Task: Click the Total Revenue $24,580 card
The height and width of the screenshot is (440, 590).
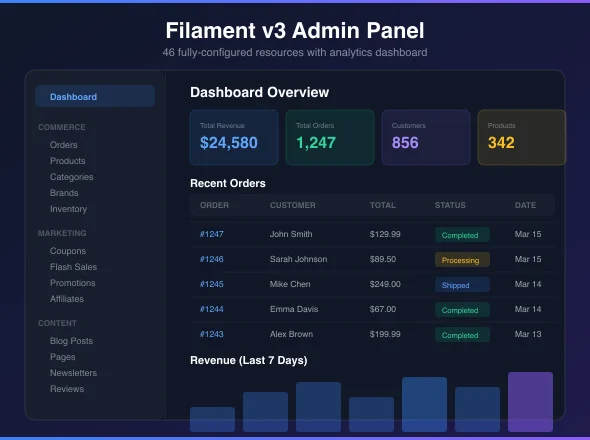Action: 234,137
